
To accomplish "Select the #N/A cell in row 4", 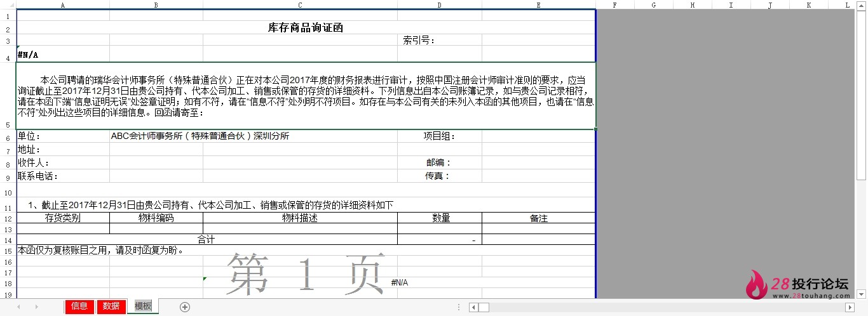I will point(63,55).
